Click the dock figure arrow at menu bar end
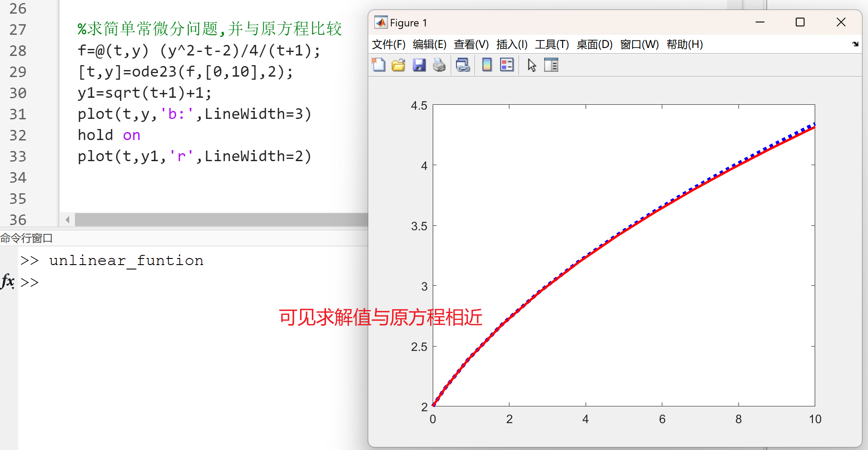868x450 pixels. (x=855, y=44)
